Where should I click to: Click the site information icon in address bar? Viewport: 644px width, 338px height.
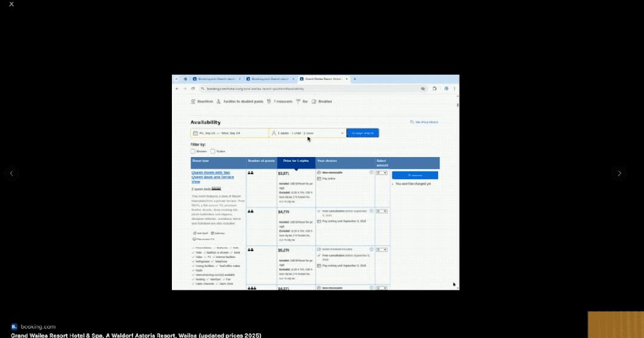[202, 89]
